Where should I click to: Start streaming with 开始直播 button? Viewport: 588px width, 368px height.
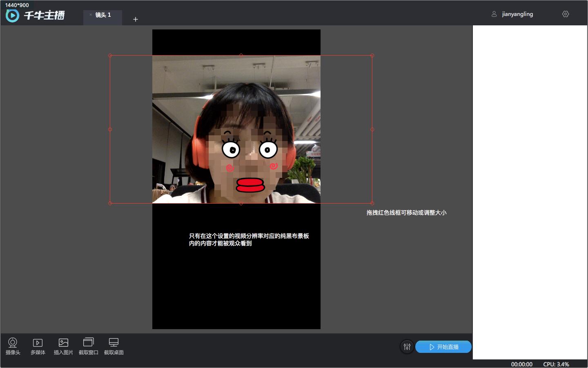tap(443, 347)
